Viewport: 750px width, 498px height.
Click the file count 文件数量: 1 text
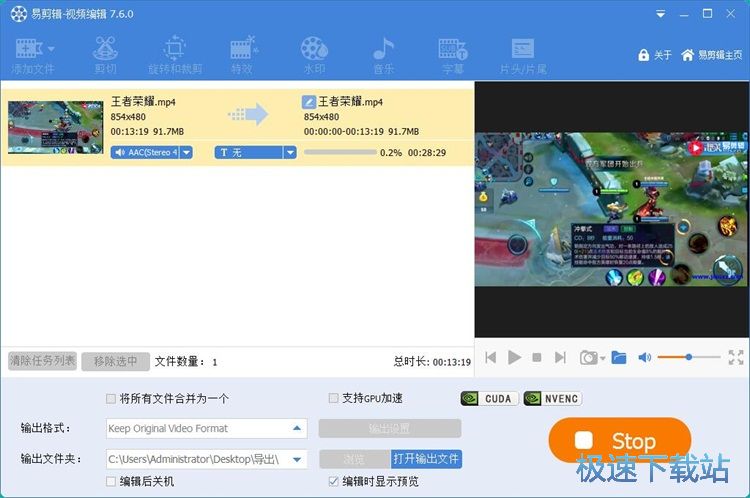(186, 362)
